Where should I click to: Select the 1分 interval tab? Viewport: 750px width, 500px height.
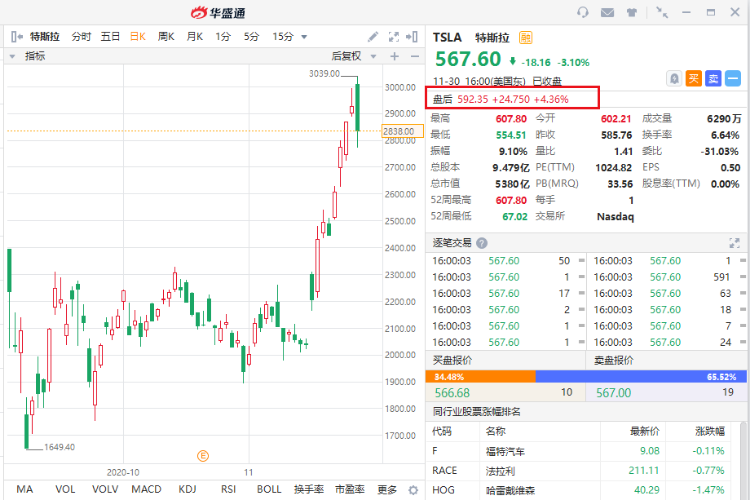223,36
